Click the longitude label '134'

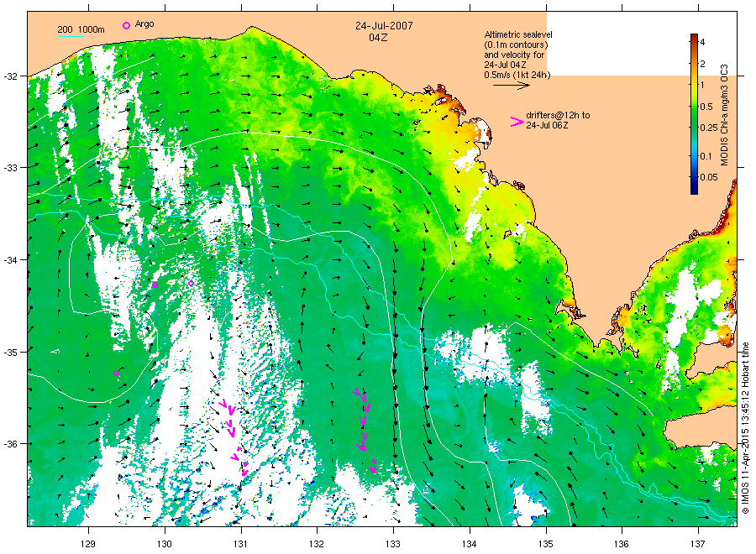[469, 544]
